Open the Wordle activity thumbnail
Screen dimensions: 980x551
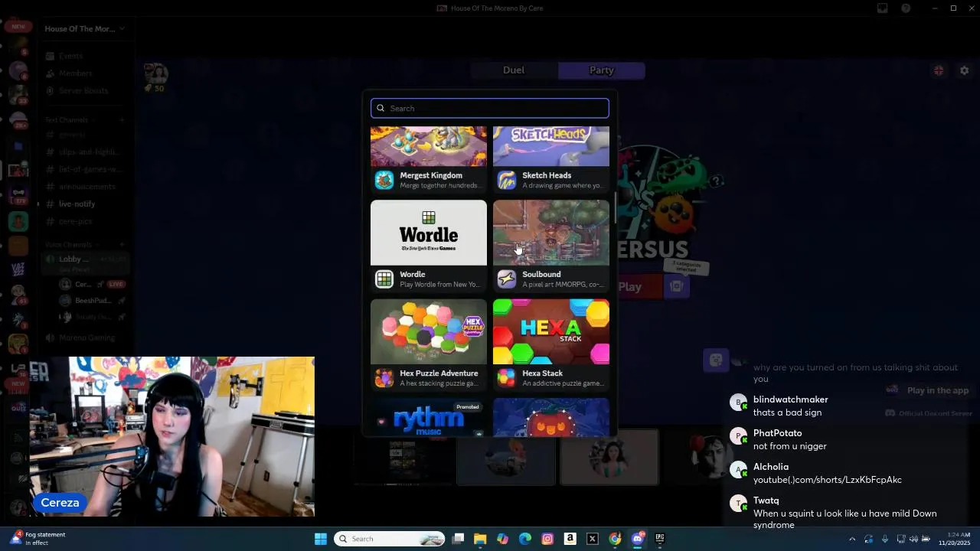[429, 233]
